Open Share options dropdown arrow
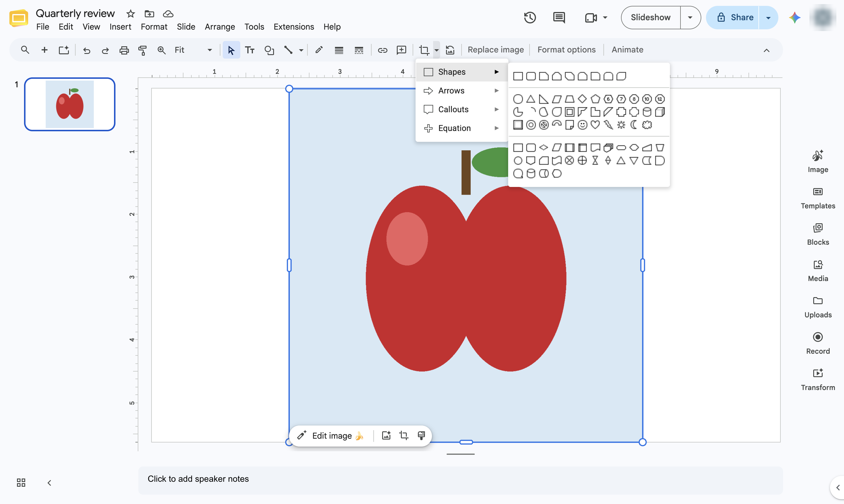Image resolution: width=844 pixels, height=504 pixels. [x=768, y=17]
